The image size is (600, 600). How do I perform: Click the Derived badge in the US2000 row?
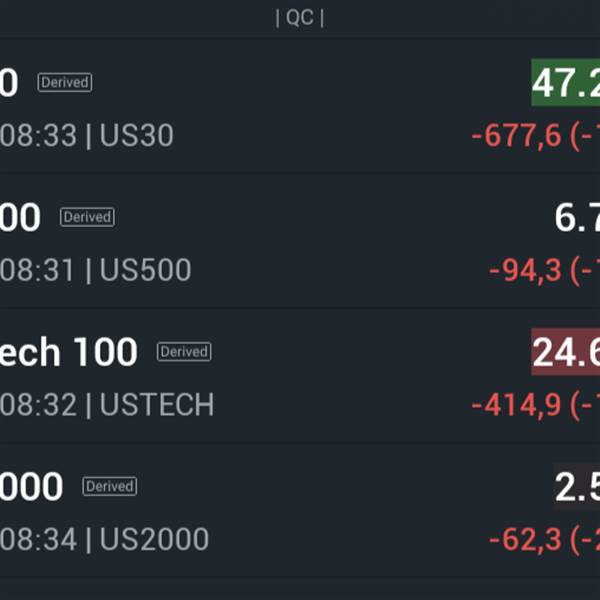(x=109, y=487)
